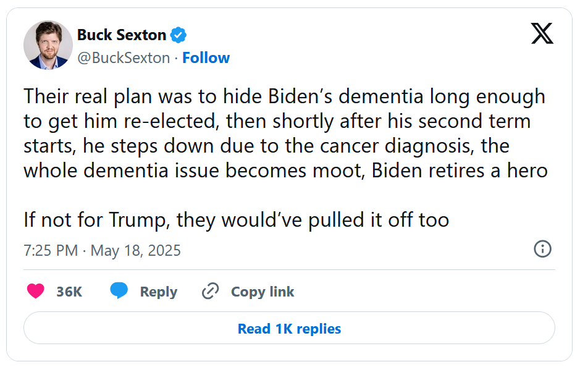
Task: Open Buck Sexton's profile photo
Action: coord(48,45)
